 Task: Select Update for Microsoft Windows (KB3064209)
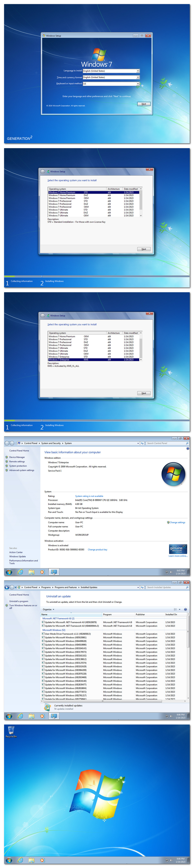(66, 670)
